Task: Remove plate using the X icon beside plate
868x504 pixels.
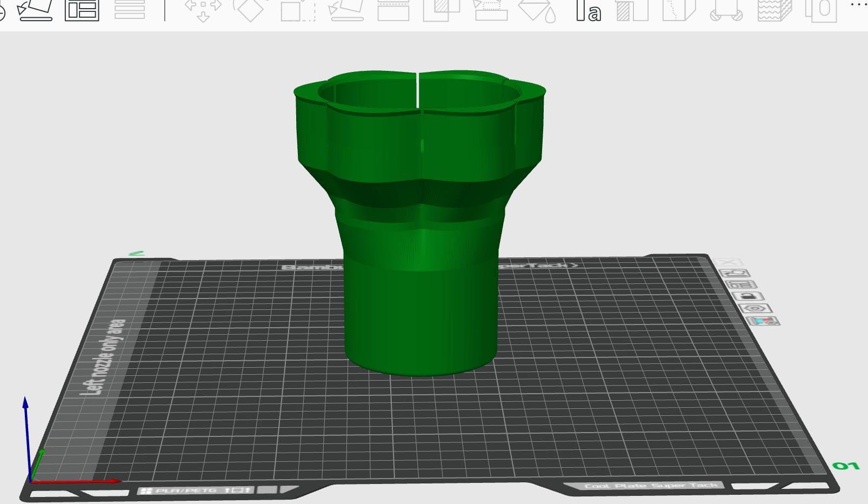Action: click(x=727, y=263)
